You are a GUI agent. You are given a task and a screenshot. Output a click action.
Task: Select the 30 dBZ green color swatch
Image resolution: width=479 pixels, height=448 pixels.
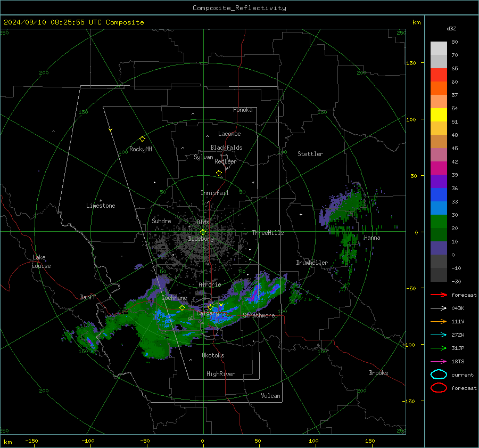(439, 222)
